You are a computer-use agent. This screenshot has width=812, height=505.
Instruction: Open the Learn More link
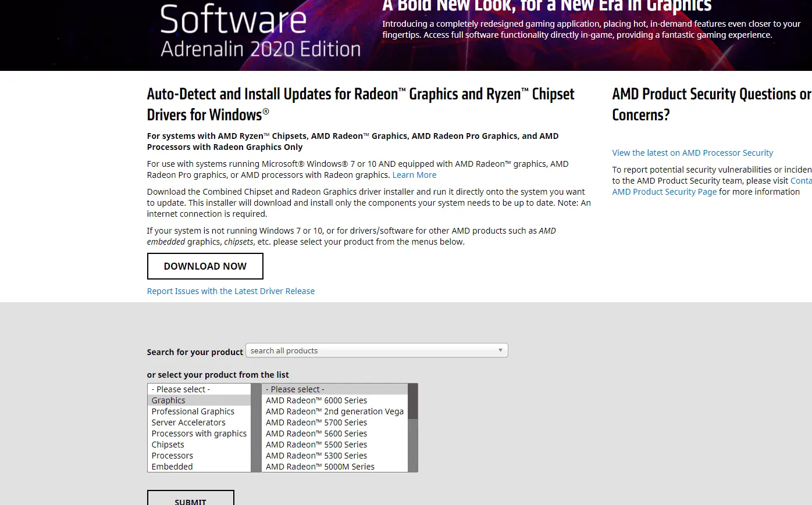click(414, 175)
